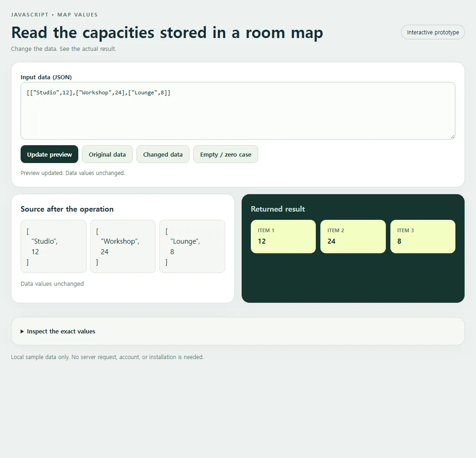Grab the textarea resize handle
The width and height of the screenshot is (476, 458).
(x=452, y=137)
